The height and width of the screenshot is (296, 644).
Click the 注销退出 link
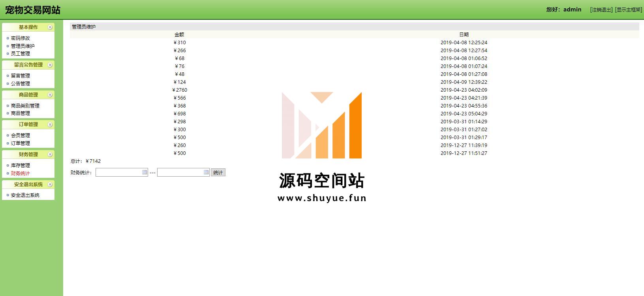point(601,10)
